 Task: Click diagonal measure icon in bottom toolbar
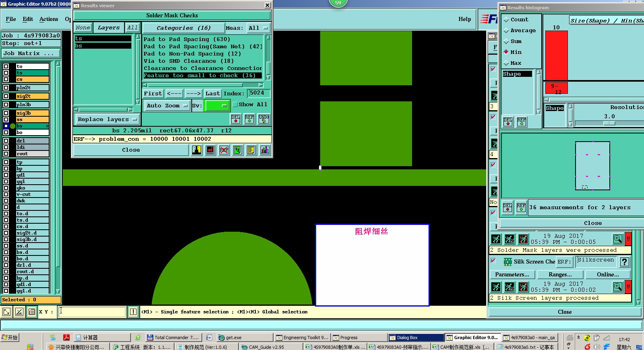pos(19,312)
